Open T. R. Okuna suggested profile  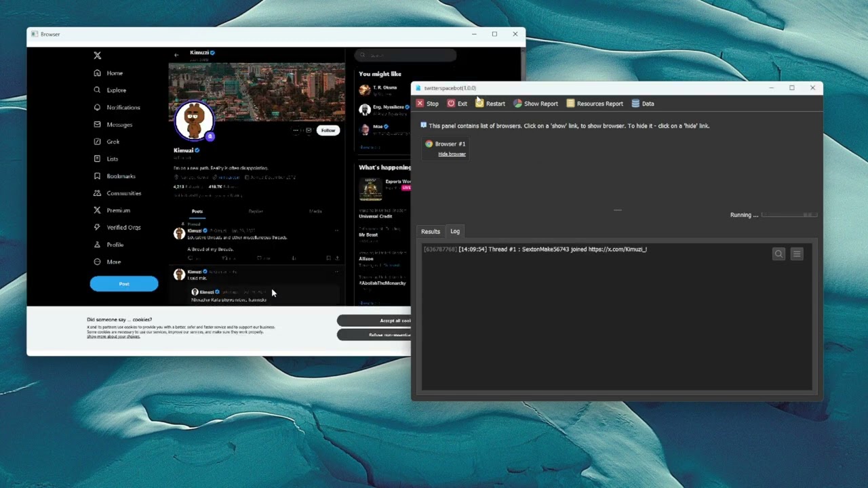point(383,90)
